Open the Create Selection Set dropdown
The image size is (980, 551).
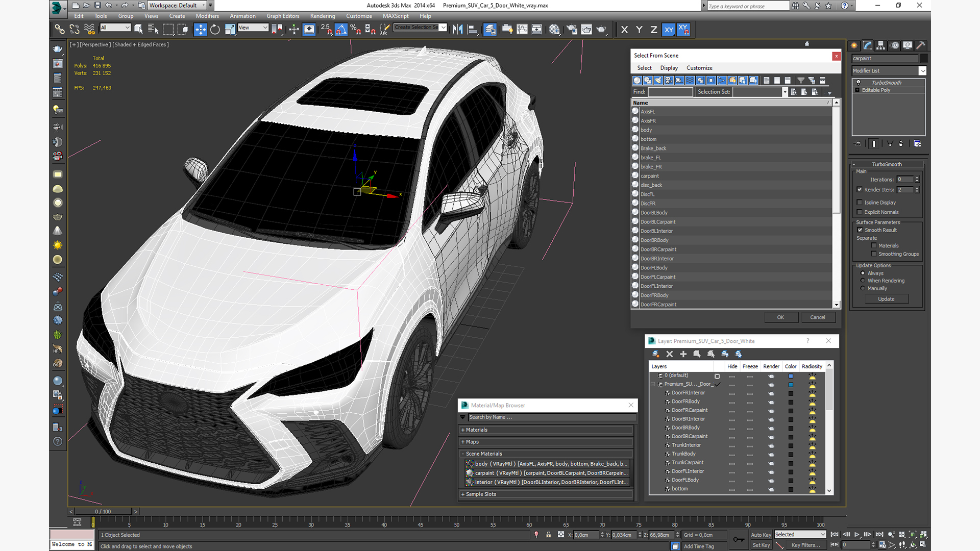pos(443,28)
